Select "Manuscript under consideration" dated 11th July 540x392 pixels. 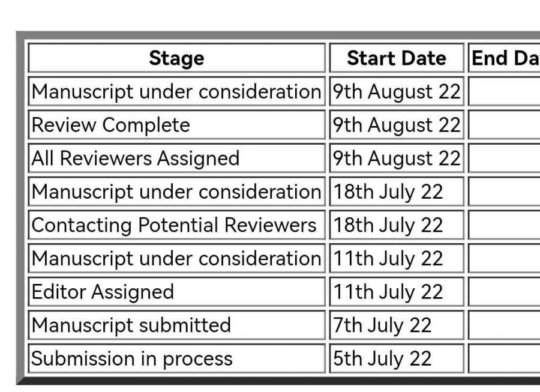176,259
